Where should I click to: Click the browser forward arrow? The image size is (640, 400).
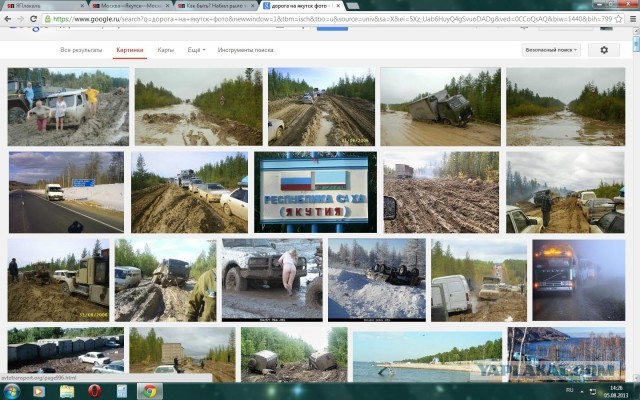(x=20, y=19)
